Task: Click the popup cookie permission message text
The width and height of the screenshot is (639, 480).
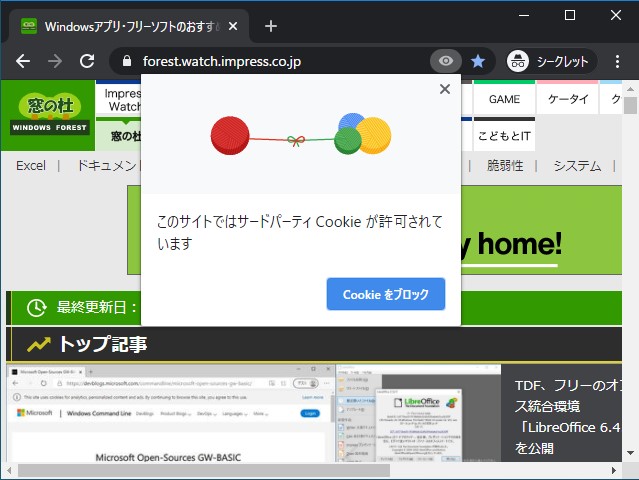Action: point(300,232)
